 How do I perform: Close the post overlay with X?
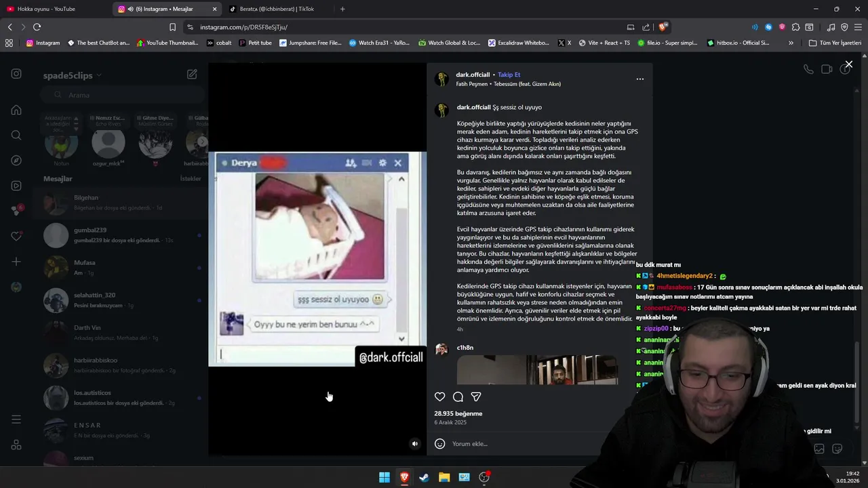click(848, 64)
